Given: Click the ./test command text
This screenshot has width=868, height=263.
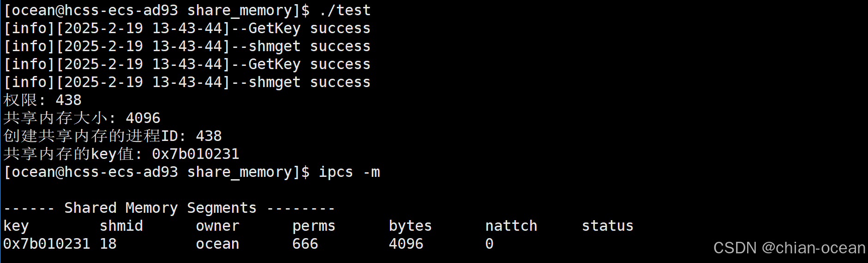Looking at the screenshot, I should click(345, 11).
